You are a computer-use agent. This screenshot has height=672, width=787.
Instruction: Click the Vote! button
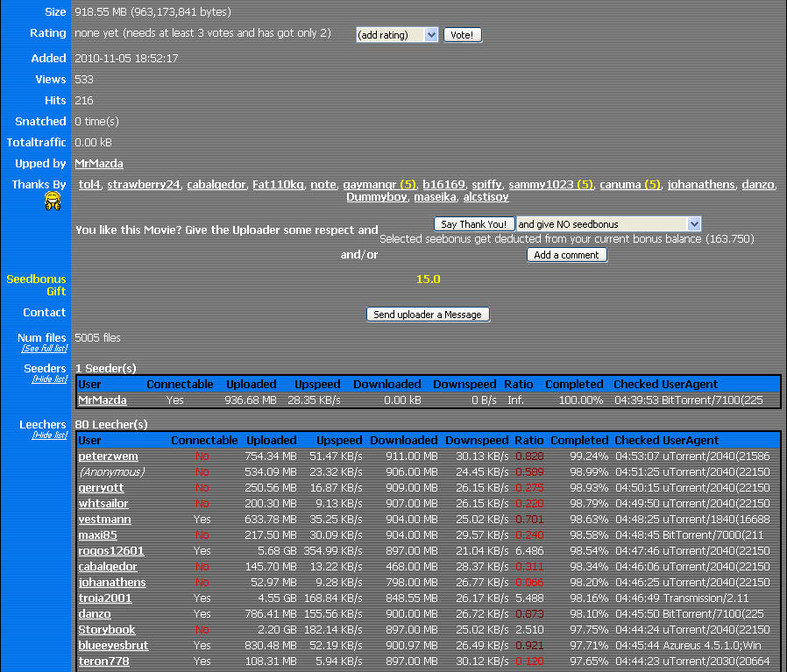[462, 34]
